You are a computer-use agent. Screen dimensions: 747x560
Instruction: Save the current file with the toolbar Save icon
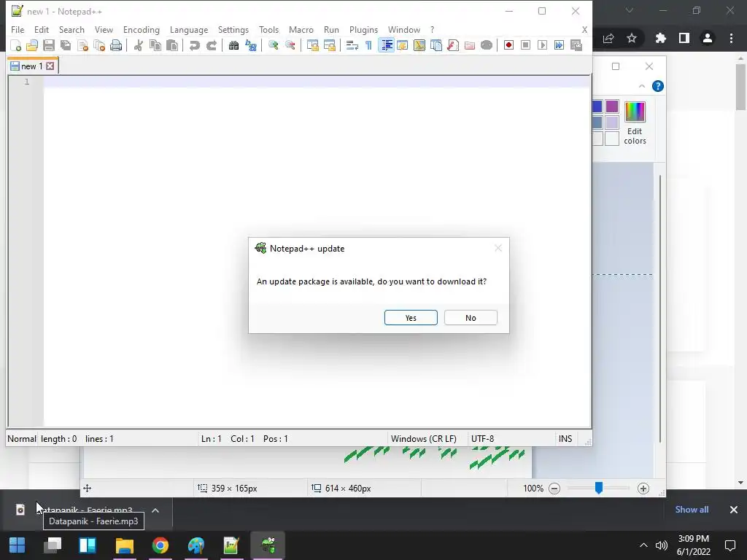click(49, 45)
